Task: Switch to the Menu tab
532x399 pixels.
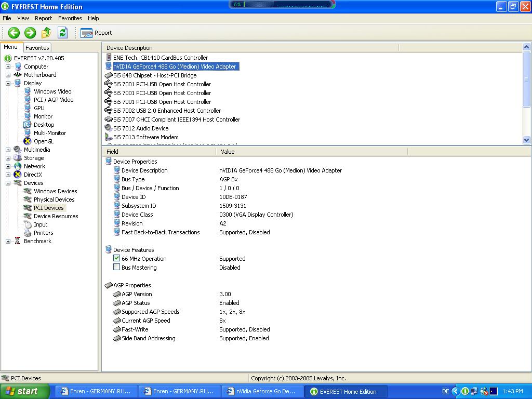Action: point(11,47)
